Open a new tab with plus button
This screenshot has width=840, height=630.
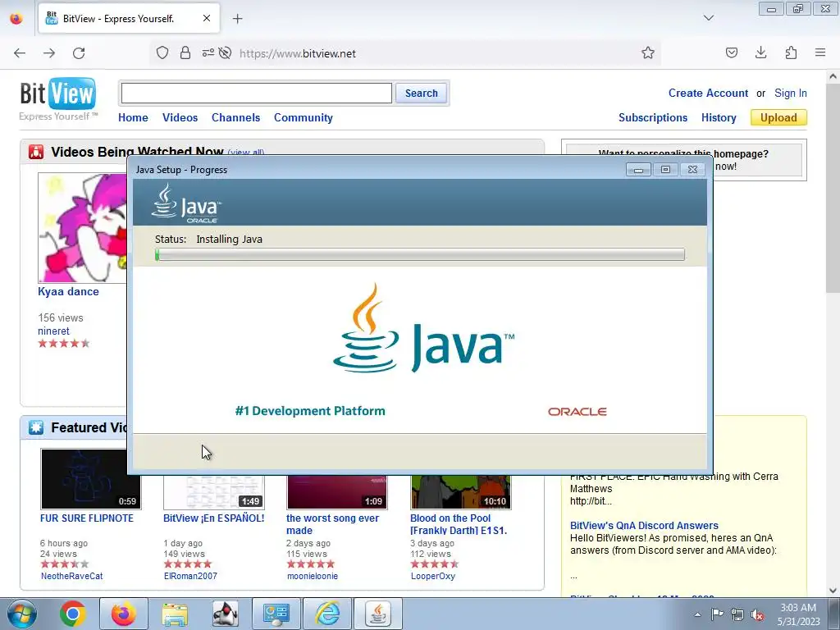(237, 19)
